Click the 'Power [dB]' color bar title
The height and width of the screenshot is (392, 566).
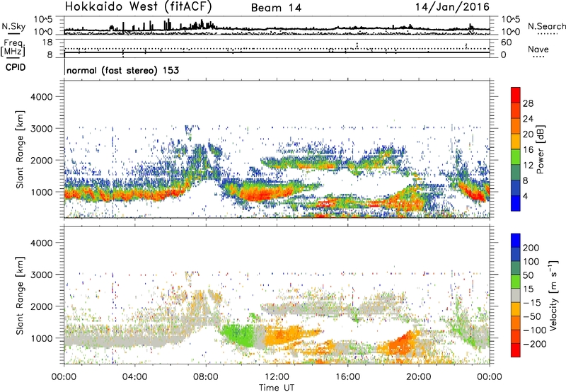tap(541, 149)
